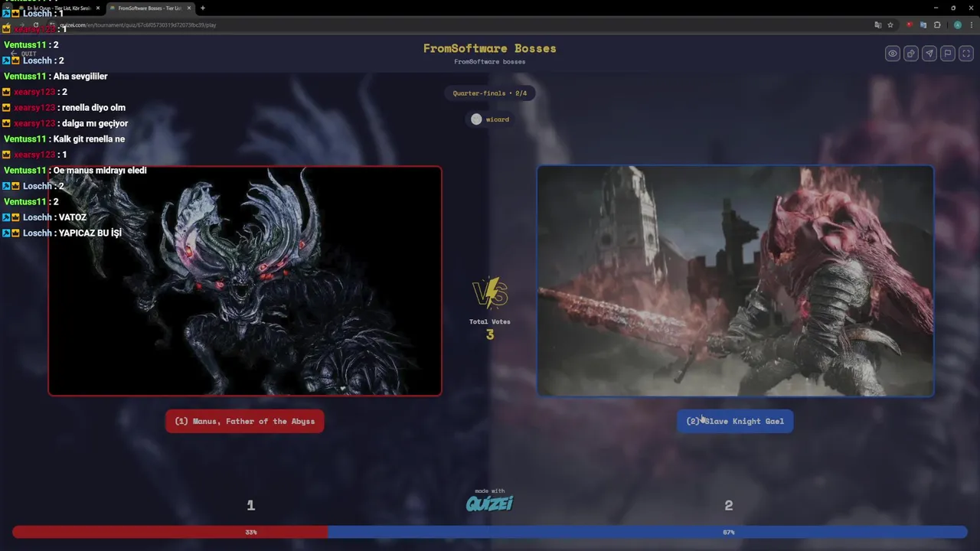Click the Quizei logo link

(x=489, y=503)
